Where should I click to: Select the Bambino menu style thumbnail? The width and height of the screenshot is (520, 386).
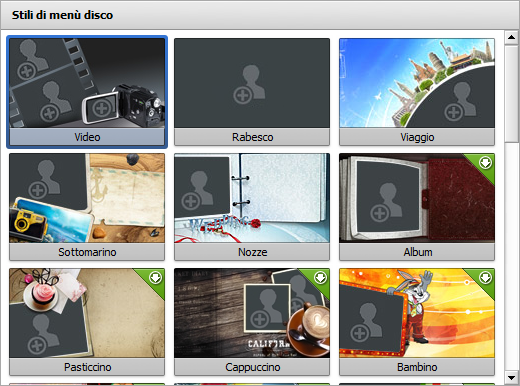(x=417, y=313)
